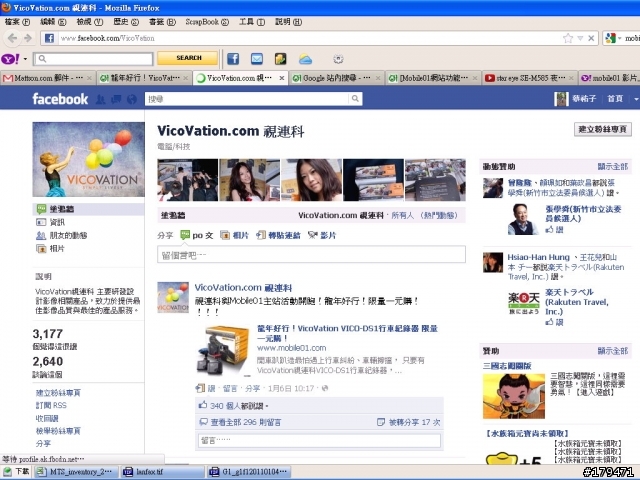Viewport: 640px width, 480px height.
Task: Click 首頁 home link in header
Action: [x=615, y=99]
